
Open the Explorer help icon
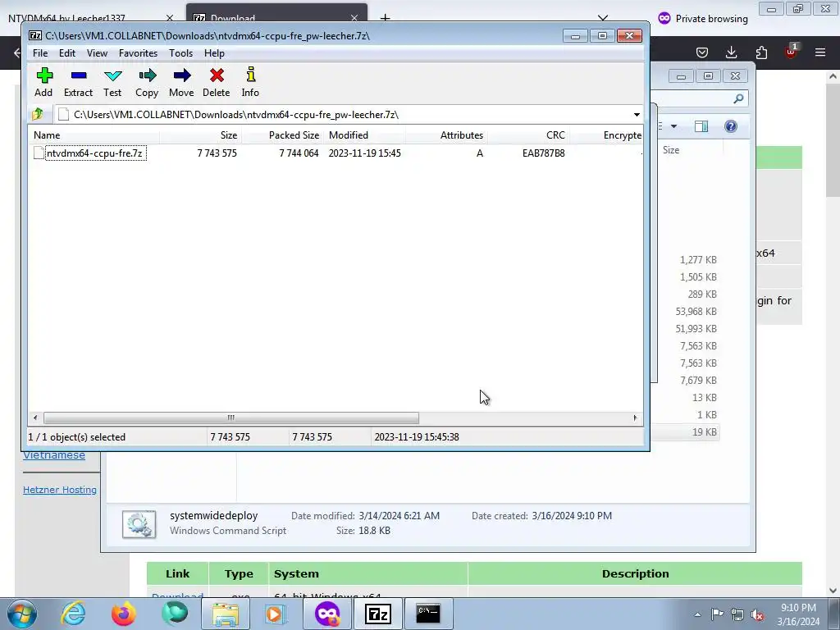[731, 126]
